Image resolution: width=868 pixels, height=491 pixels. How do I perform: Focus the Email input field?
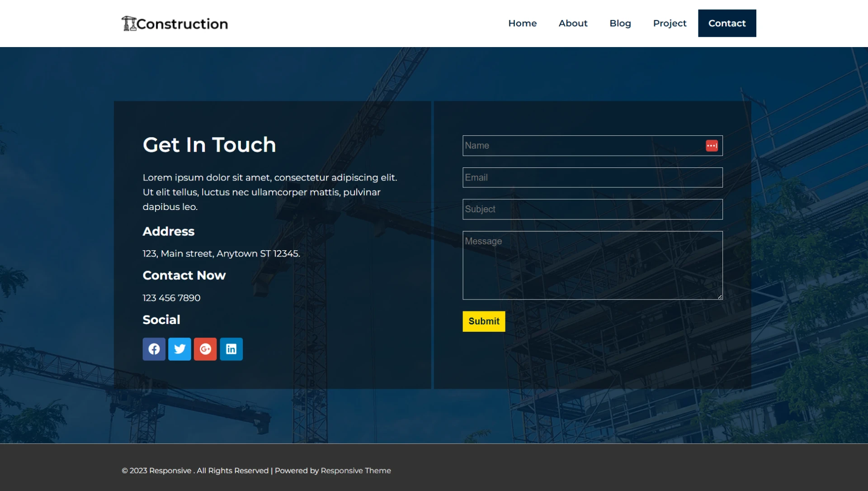pyautogui.click(x=592, y=177)
